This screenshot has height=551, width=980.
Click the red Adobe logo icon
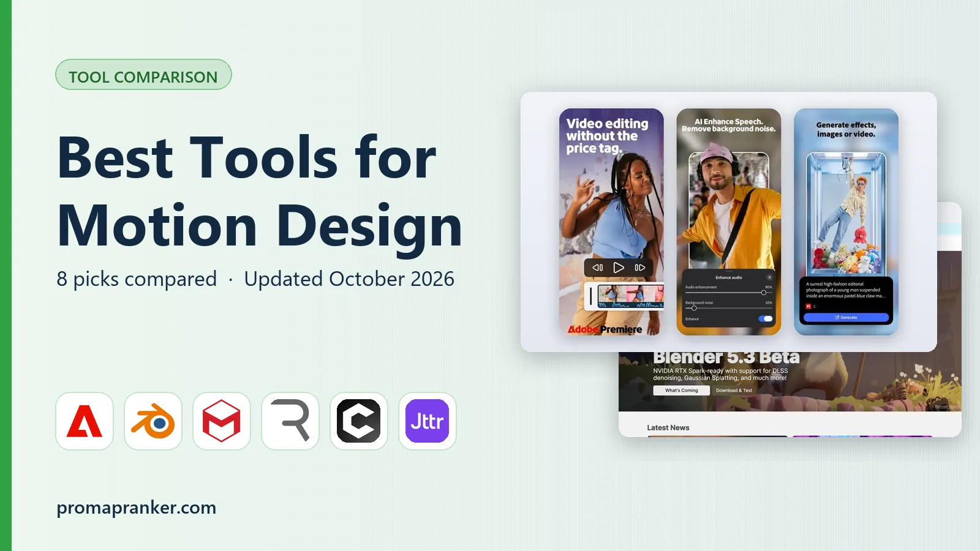tap(85, 421)
